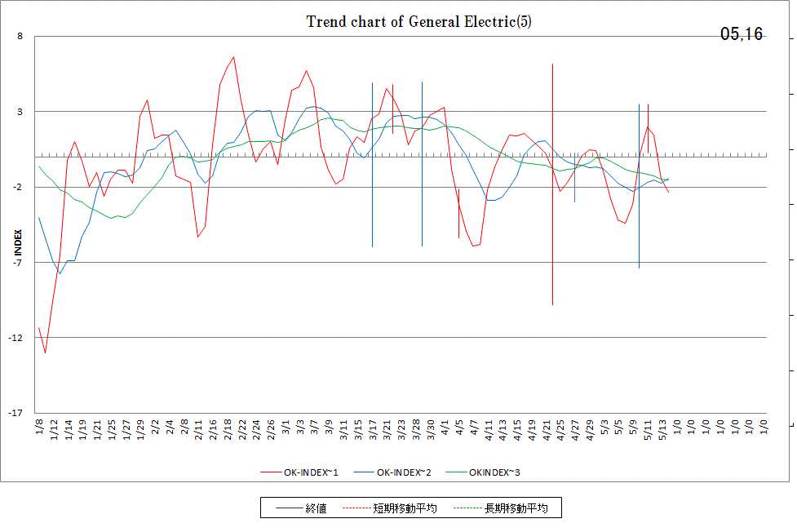Click the x-axis date label "4/21"
The image size is (797, 532).
546,430
